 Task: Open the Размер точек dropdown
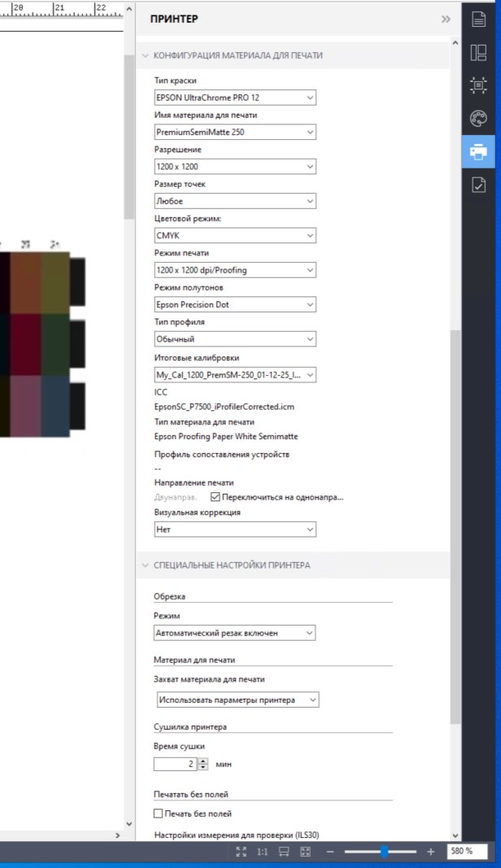[x=235, y=201]
